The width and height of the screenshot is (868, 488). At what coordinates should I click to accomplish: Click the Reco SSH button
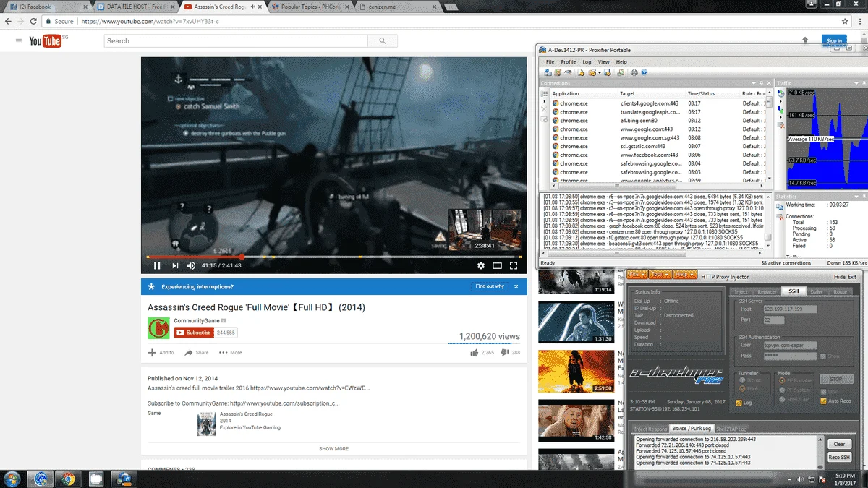coord(839,457)
